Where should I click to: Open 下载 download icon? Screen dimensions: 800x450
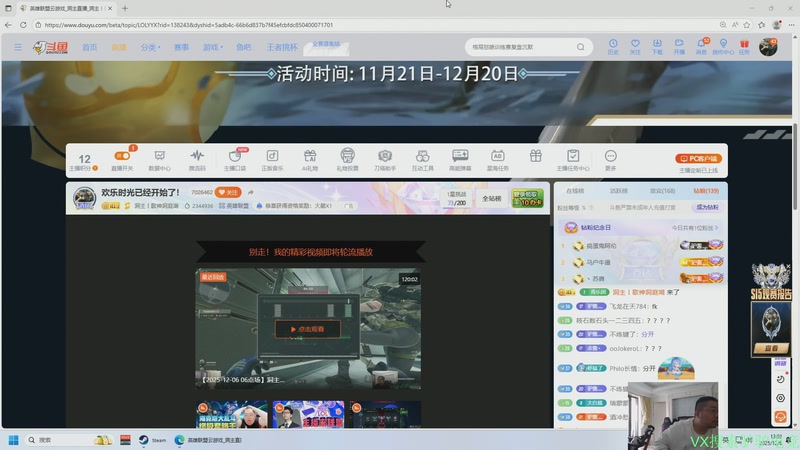(657, 46)
